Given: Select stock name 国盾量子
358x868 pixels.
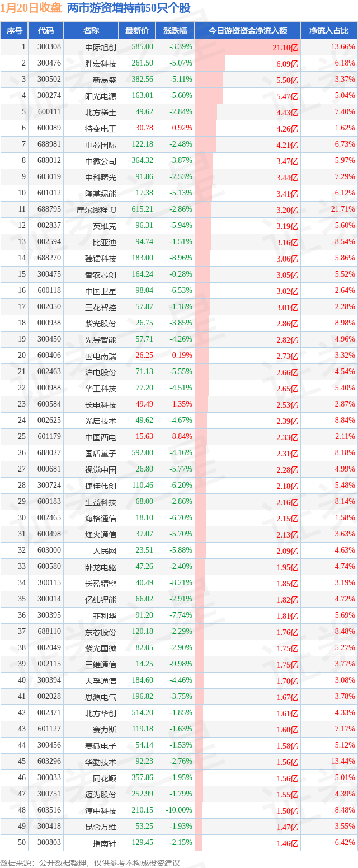Looking at the screenshot, I should click(x=101, y=454).
